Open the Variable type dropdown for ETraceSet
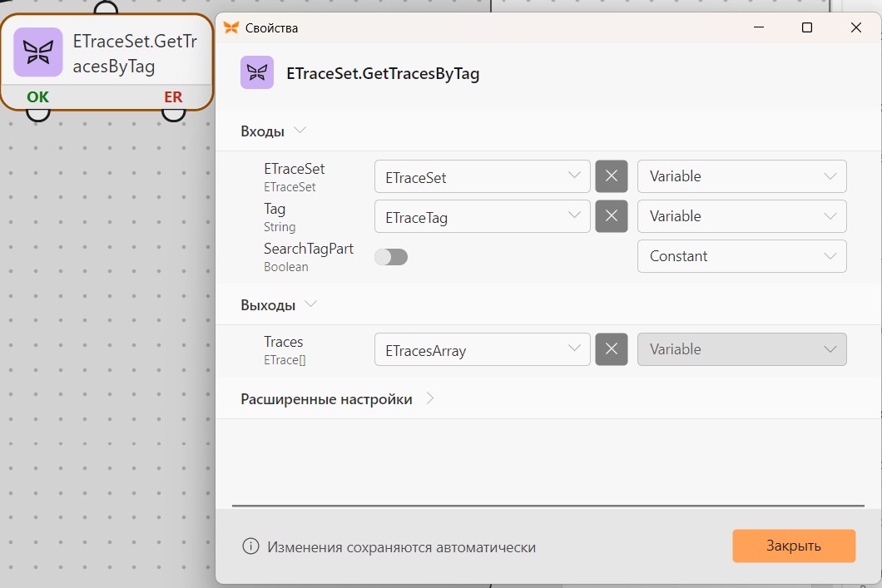 click(741, 176)
